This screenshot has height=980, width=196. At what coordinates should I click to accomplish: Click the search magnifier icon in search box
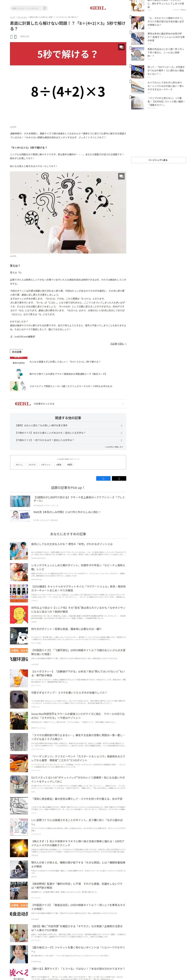[x=45, y=8]
